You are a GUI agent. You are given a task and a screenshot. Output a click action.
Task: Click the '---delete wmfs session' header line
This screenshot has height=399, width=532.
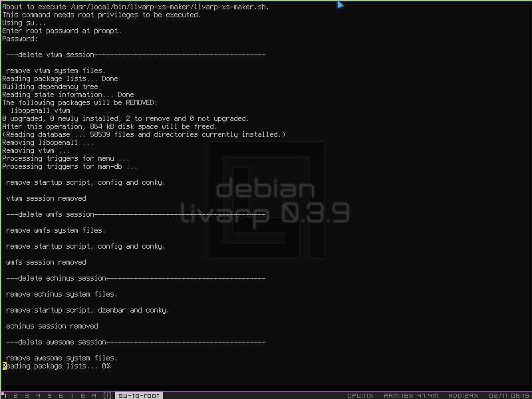pos(136,214)
